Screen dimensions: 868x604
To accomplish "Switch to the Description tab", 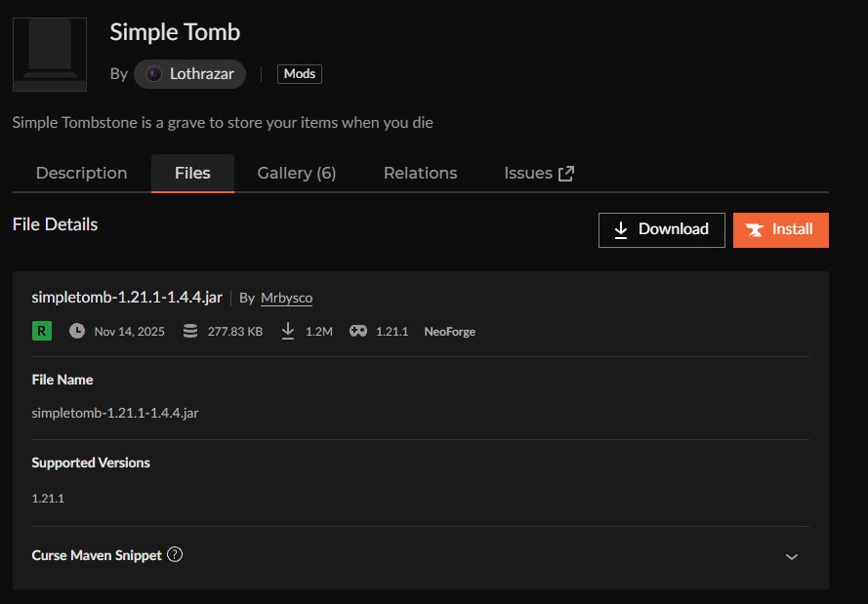I will [x=81, y=173].
